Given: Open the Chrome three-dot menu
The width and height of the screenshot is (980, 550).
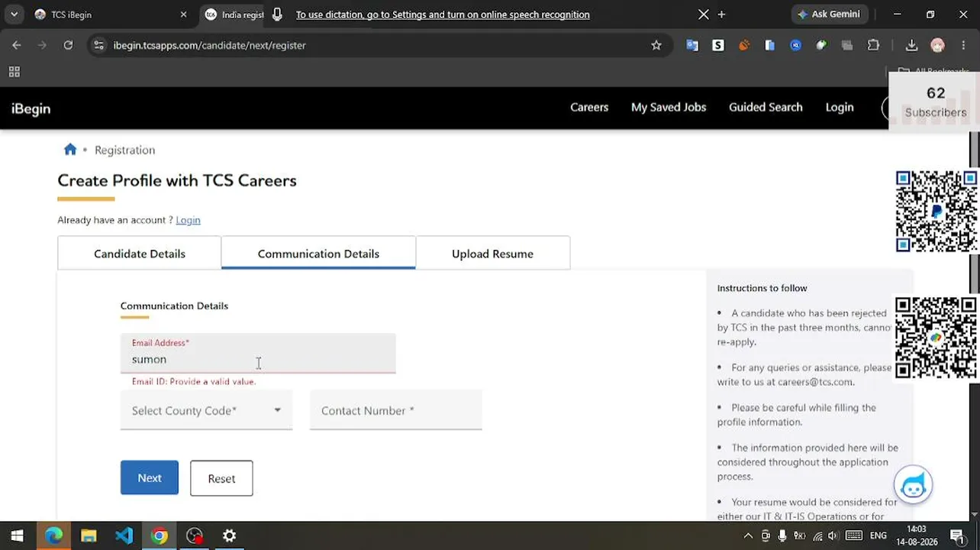Looking at the screenshot, I should (964, 45).
